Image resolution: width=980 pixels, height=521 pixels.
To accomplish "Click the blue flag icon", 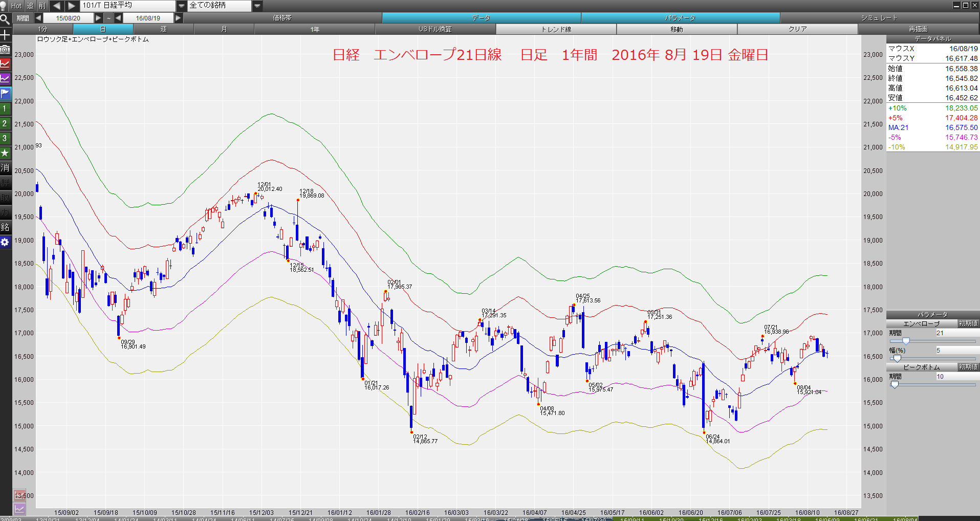I will (5, 94).
